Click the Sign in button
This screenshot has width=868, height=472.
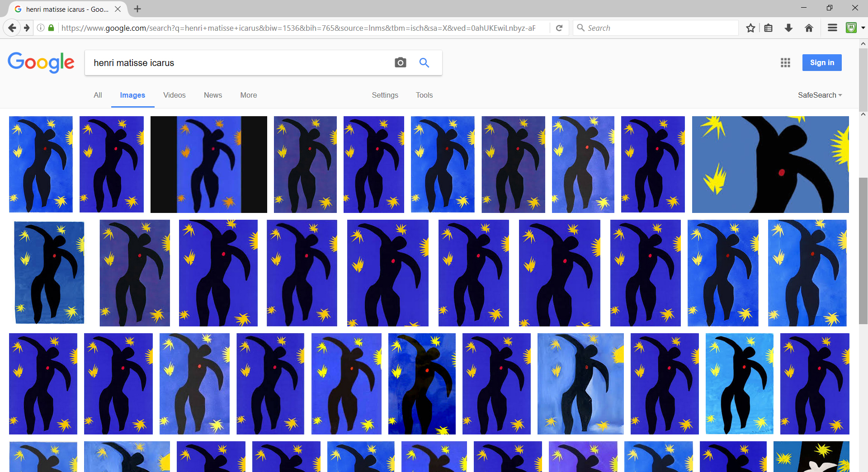pyautogui.click(x=822, y=62)
